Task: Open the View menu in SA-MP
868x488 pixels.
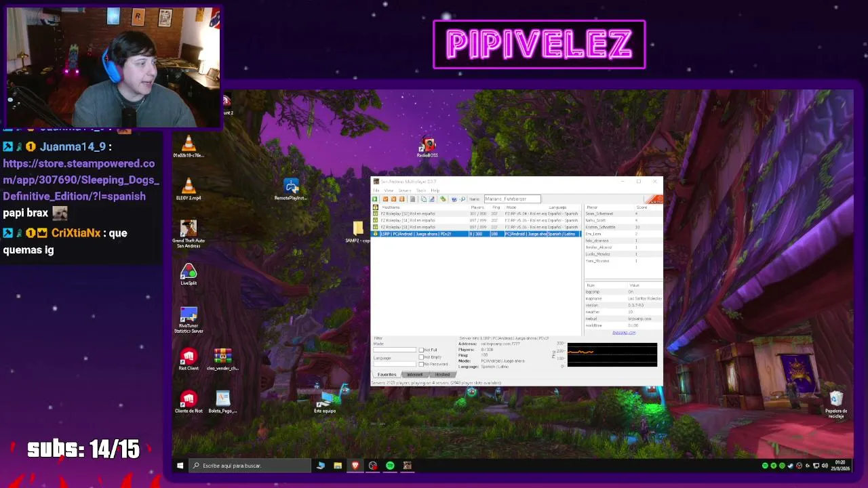Action: click(x=389, y=190)
